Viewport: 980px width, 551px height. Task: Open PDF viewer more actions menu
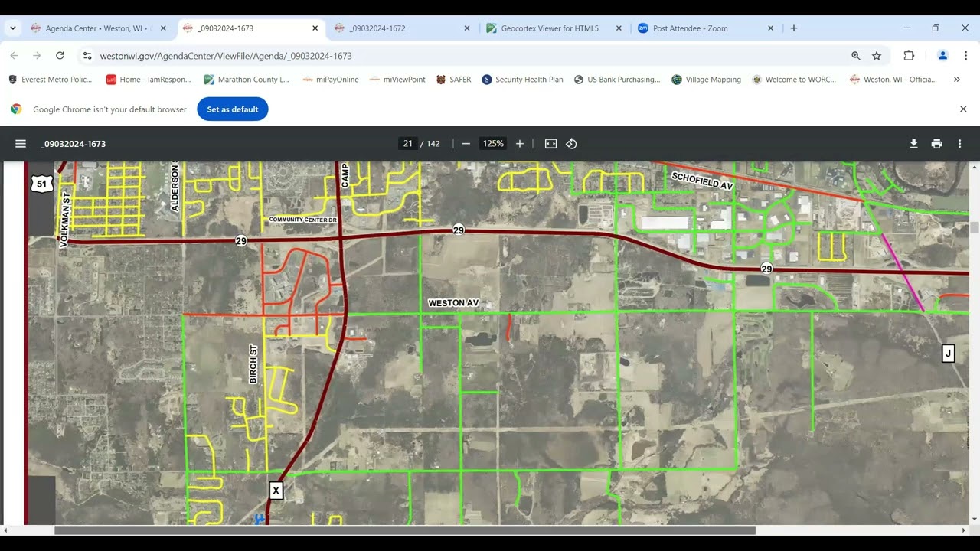(959, 144)
